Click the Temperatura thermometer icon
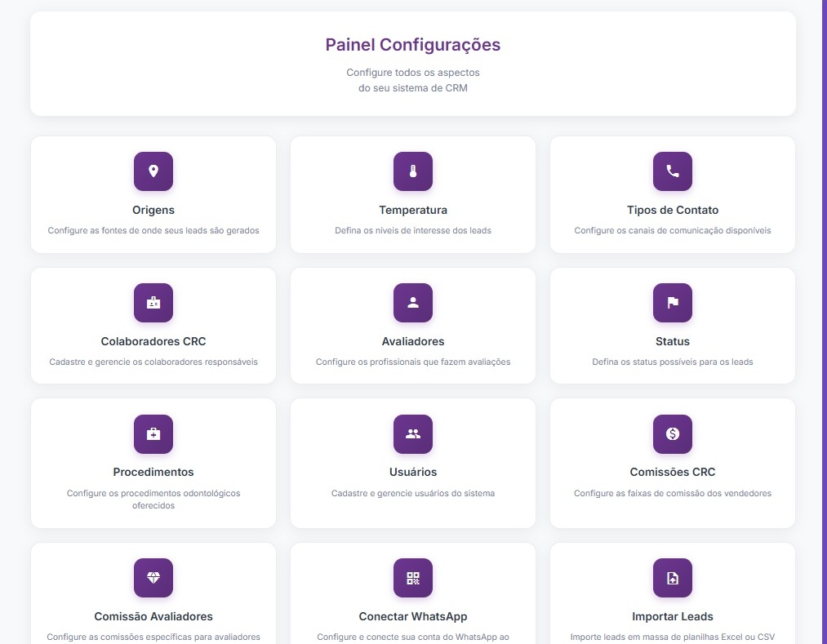This screenshot has height=644, width=827. [x=413, y=171]
